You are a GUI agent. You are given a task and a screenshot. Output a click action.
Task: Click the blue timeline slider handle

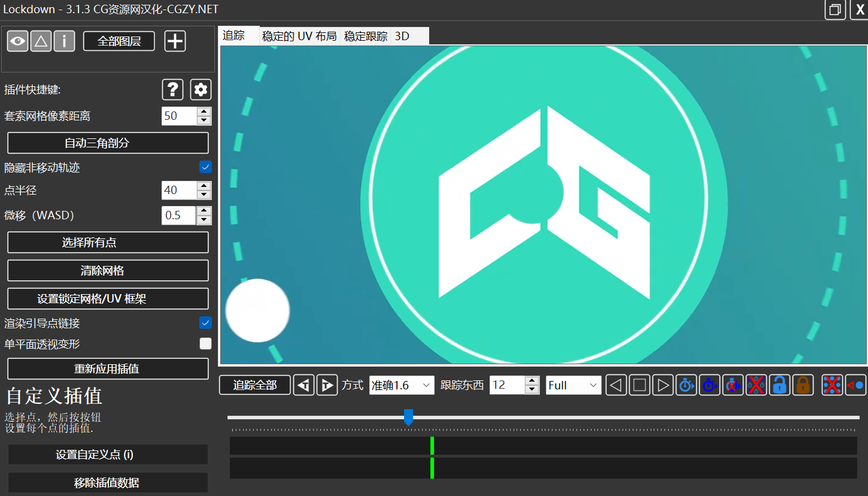tap(408, 418)
